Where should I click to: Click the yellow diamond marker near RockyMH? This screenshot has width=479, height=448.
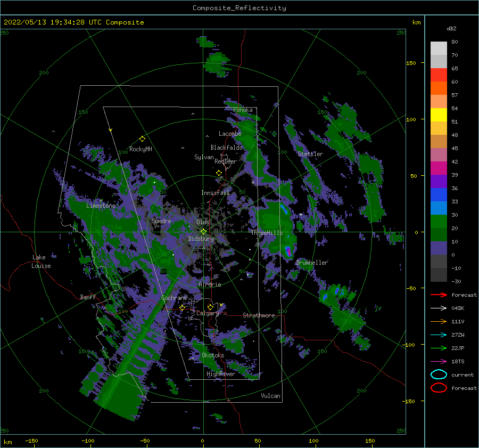[142, 139]
